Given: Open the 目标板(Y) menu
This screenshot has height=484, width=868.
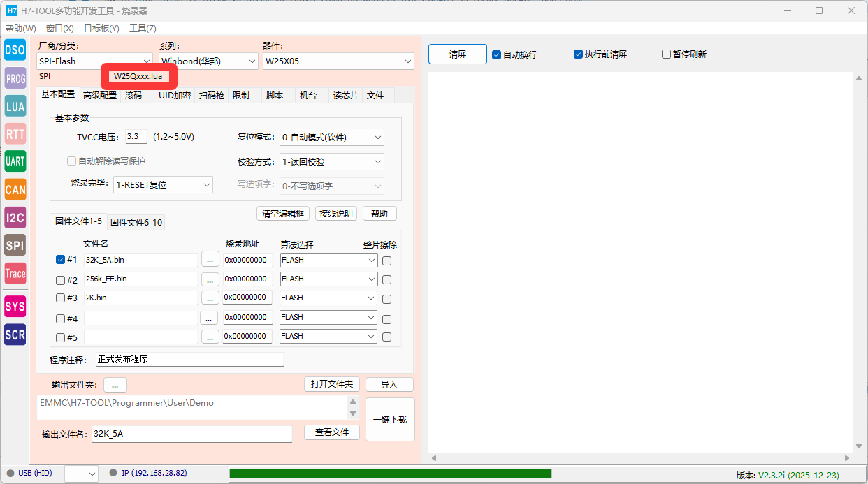Looking at the screenshot, I should tap(101, 29).
